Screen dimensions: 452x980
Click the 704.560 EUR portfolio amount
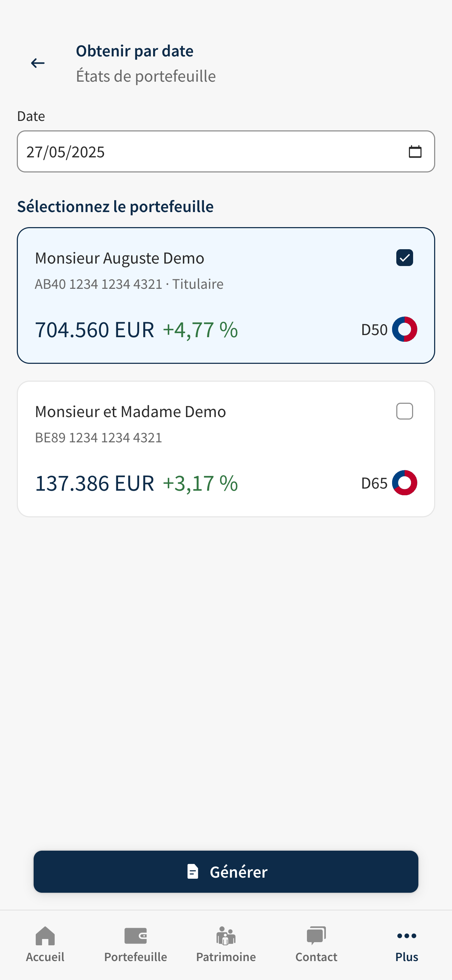[x=94, y=329]
